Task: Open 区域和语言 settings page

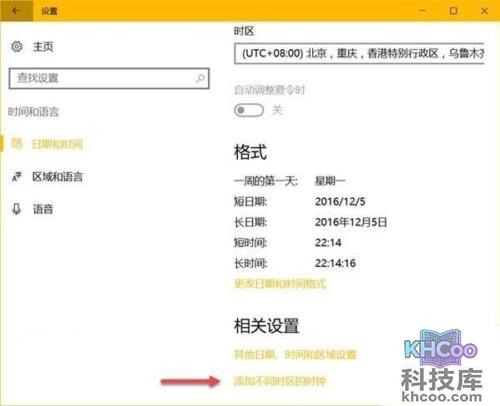Action: click(x=57, y=177)
